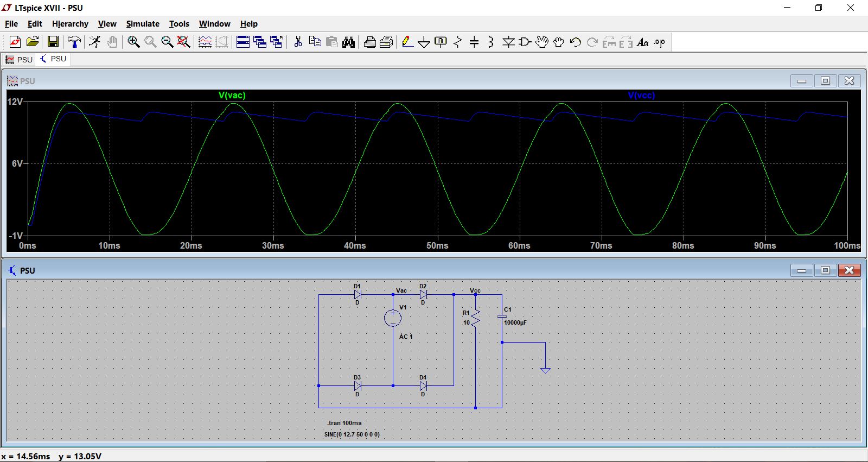The width and height of the screenshot is (868, 462).
Task: Open Control Panel hammer icon
Action: (x=74, y=42)
